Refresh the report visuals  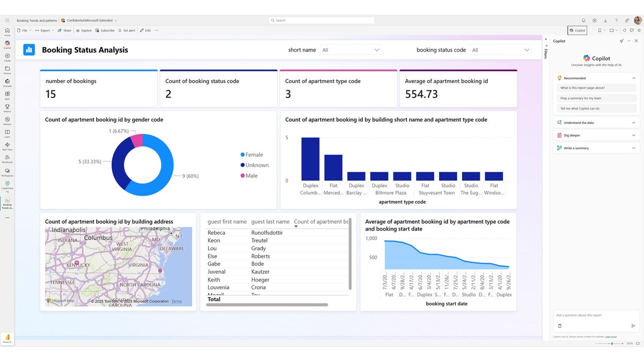click(x=625, y=31)
